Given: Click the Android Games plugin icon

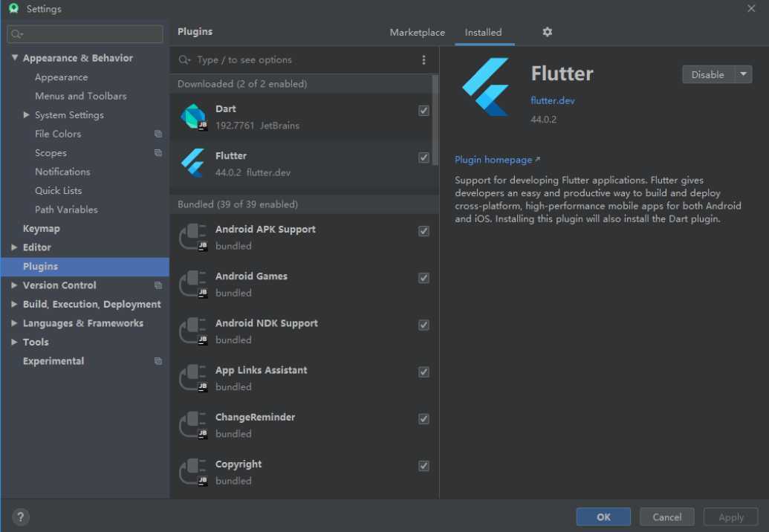Looking at the screenshot, I should [193, 285].
